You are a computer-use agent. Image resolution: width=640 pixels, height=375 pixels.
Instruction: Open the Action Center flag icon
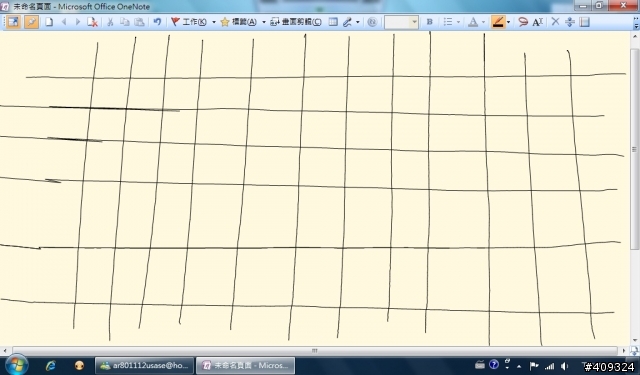[533, 366]
